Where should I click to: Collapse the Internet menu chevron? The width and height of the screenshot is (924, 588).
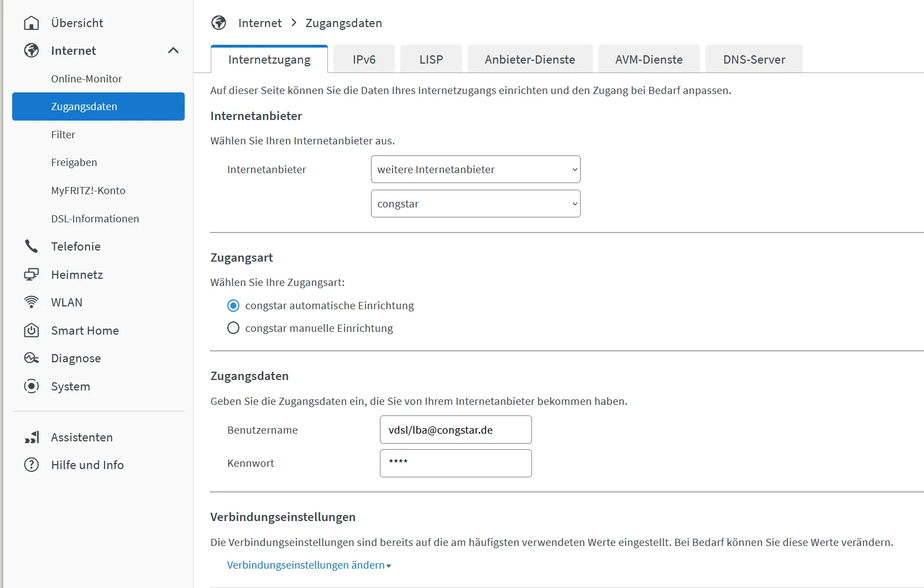173,51
